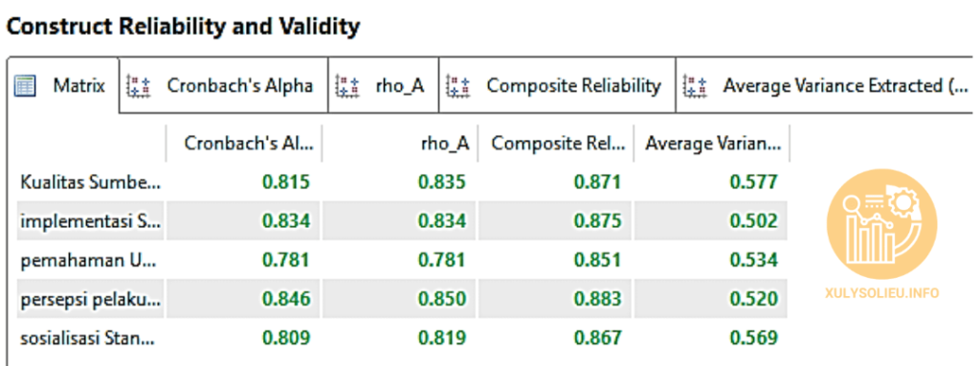Click the Average Varian... column header
Screen dimensions: 980x366
tap(711, 144)
